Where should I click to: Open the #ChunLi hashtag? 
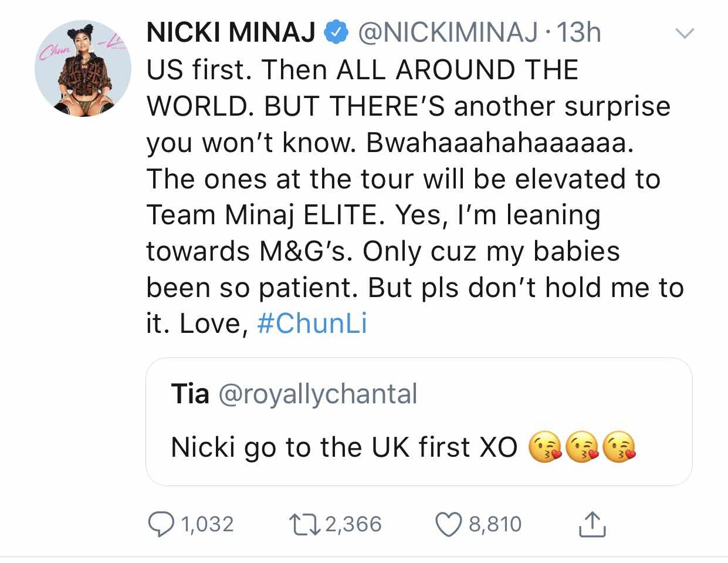[312, 323]
